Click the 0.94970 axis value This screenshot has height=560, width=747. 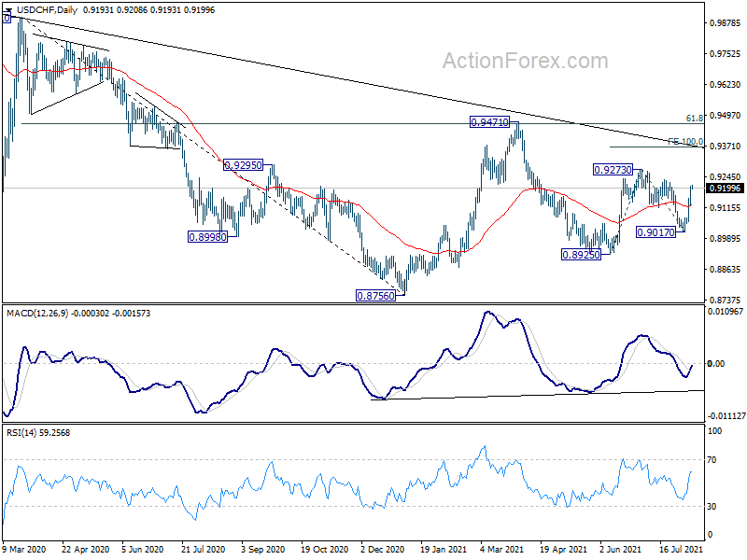726,115
